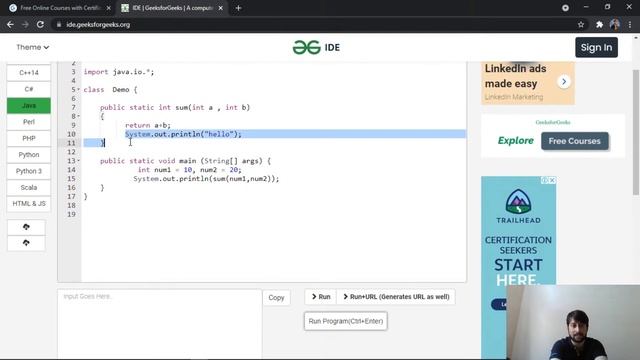Click the Chrome profile avatar
640x360 pixels.
615,24
